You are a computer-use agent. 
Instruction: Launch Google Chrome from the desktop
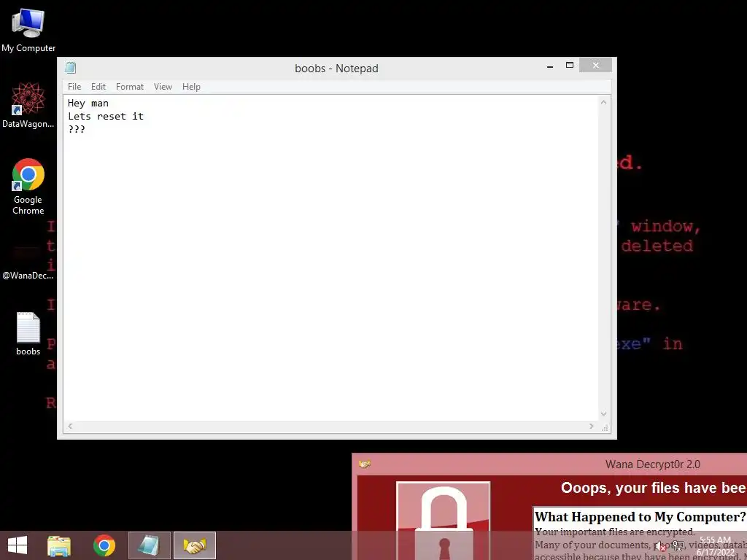point(28,186)
